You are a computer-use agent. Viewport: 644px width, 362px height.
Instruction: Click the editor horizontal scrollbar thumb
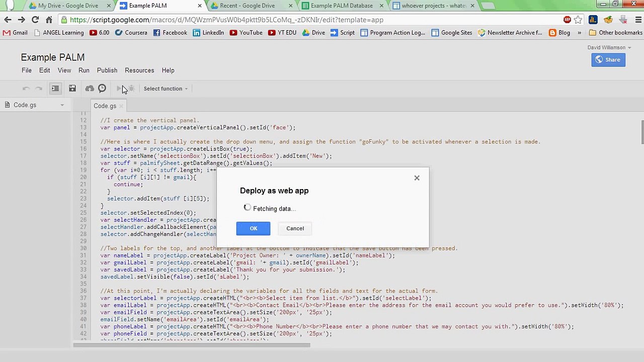[x=192, y=345]
